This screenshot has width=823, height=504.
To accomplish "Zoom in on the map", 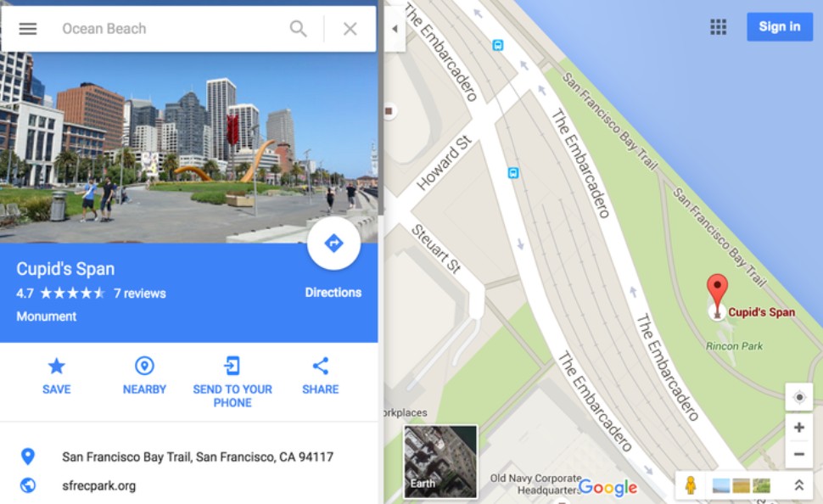I will point(799,428).
